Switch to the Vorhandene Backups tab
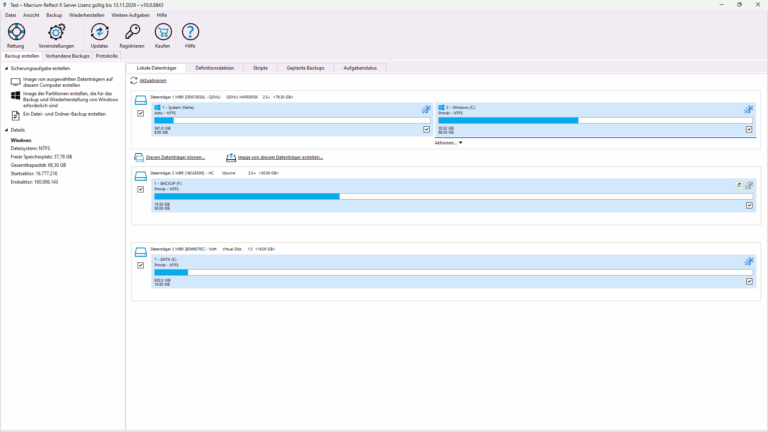The height and width of the screenshot is (432, 768). (68, 56)
